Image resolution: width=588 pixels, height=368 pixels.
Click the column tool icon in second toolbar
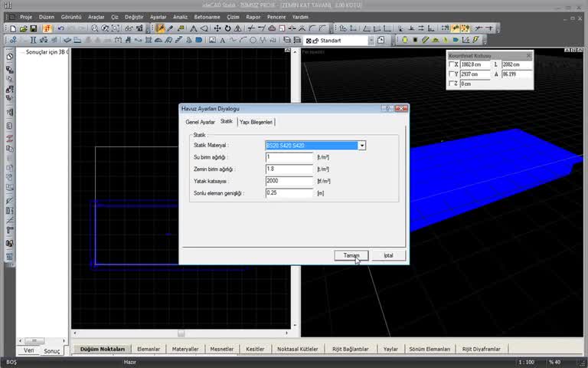pyautogui.click(x=33, y=40)
